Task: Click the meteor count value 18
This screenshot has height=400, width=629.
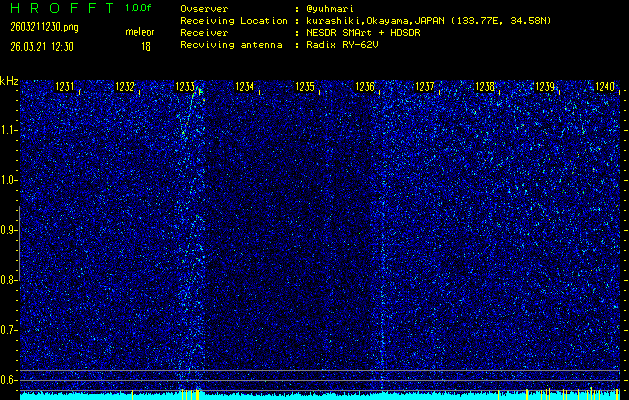Action: coord(146,46)
